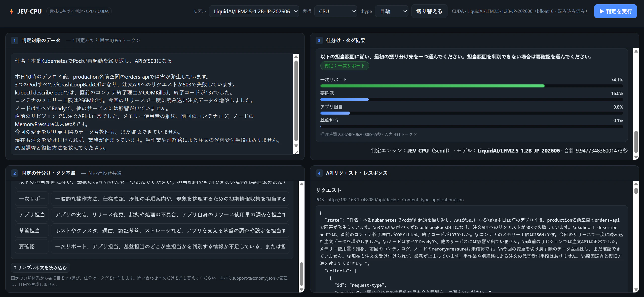Click the アプリ担当 criteria label cell

point(32,215)
